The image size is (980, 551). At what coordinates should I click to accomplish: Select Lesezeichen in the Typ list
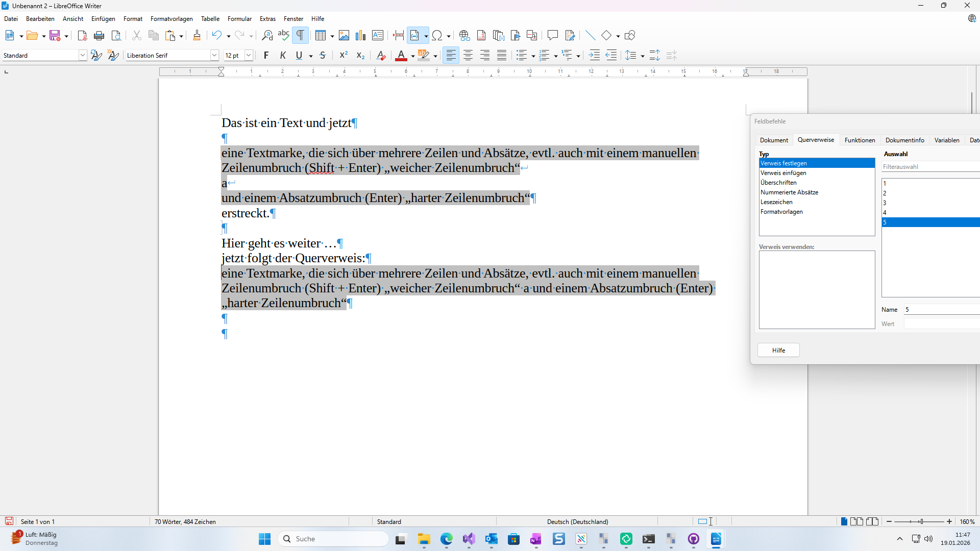tap(776, 202)
